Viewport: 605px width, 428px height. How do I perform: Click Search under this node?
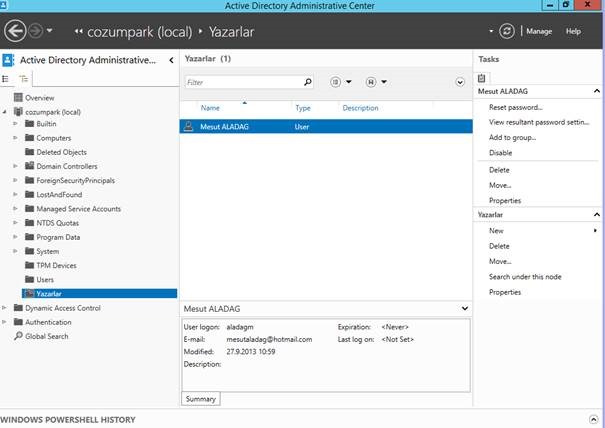pos(525,277)
